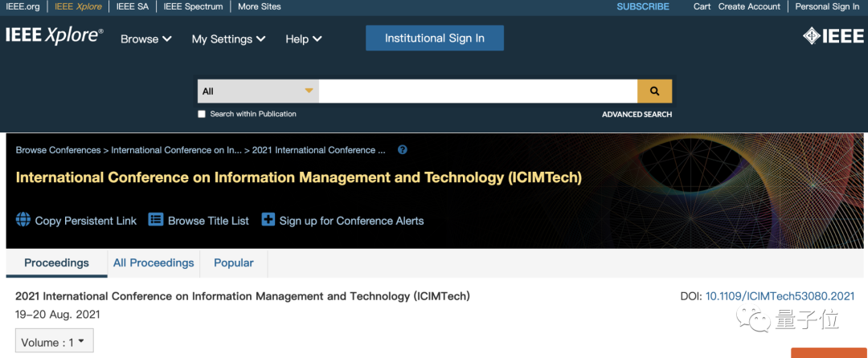Click into the main search text field

477,92
